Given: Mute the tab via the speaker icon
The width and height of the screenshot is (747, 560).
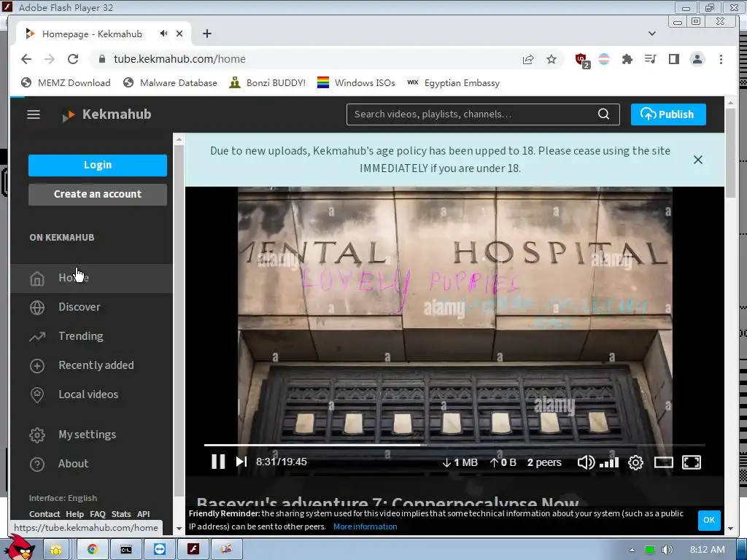Looking at the screenshot, I should (163, 34).
